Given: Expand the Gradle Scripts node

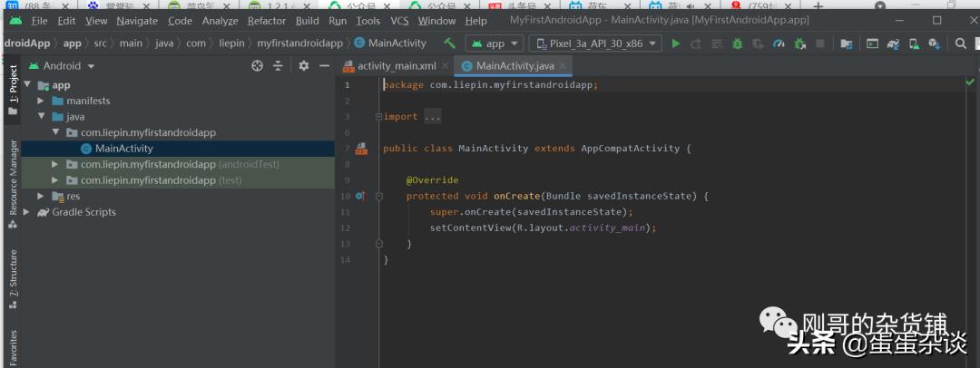Looking at the screenshot, I should 27,212.
